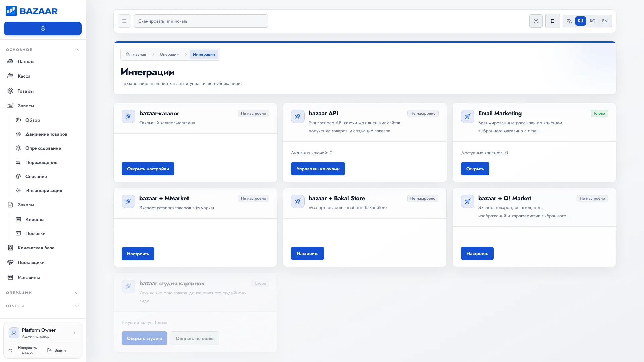Viewport: 644px width, 362px height.
Task: Click the Готово status badge
Action: [599, 113]
